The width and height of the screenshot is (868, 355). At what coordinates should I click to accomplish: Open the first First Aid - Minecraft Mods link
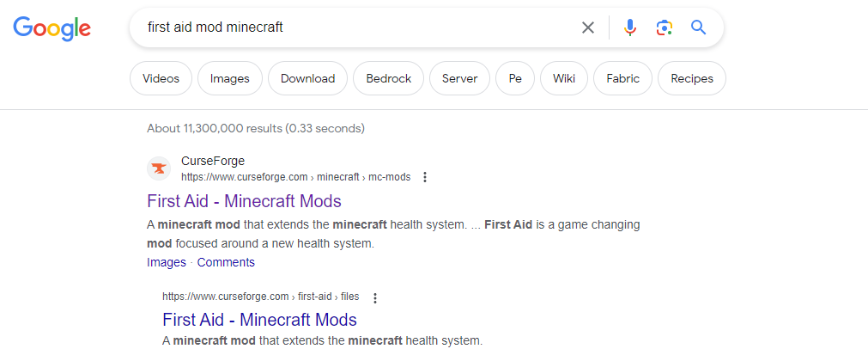click(x=244, y=201)
